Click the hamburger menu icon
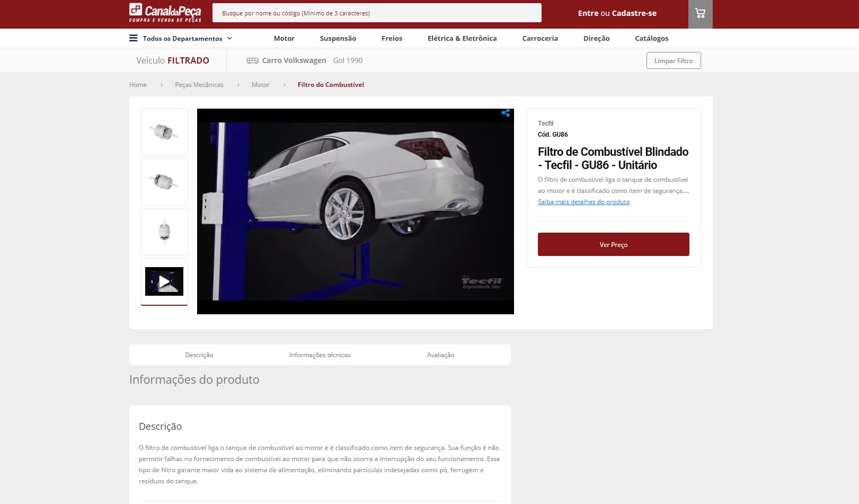The image size is (859, 504). 134,38
